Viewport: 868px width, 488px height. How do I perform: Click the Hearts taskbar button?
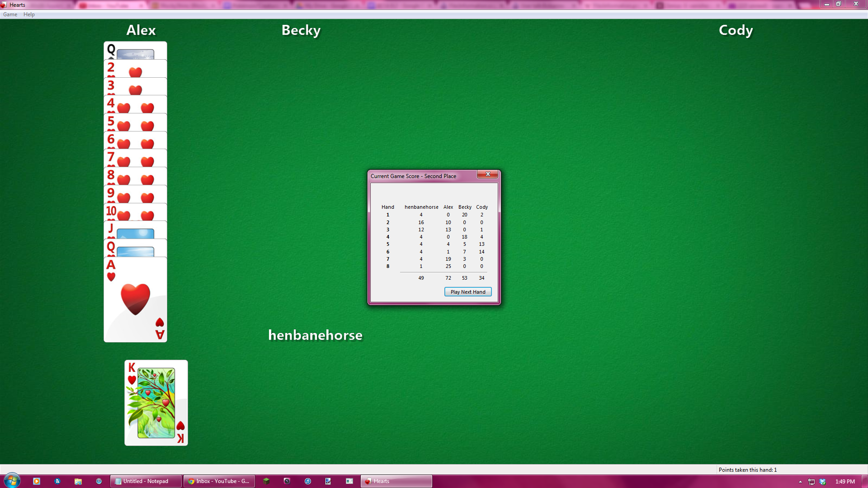coord(396,481)
